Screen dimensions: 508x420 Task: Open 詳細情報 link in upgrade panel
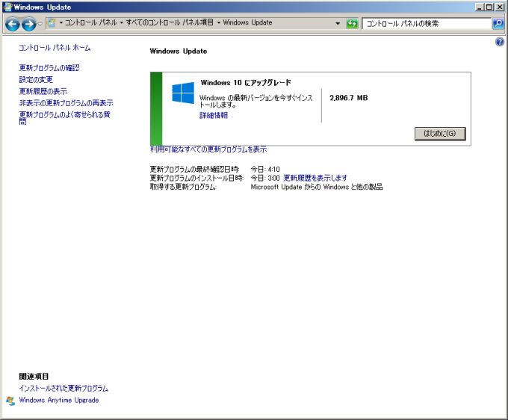pos(214,115)
